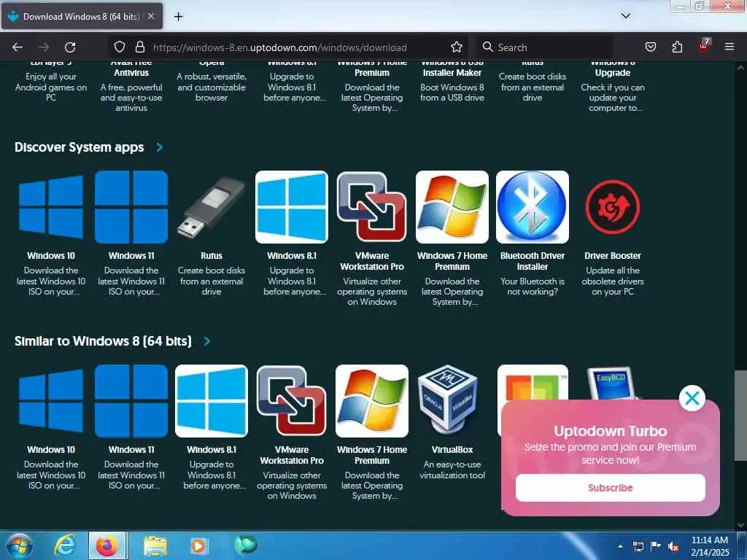
Task: Open the Bluetooth Driver Installer icon
Action: (x=532, y=207)
